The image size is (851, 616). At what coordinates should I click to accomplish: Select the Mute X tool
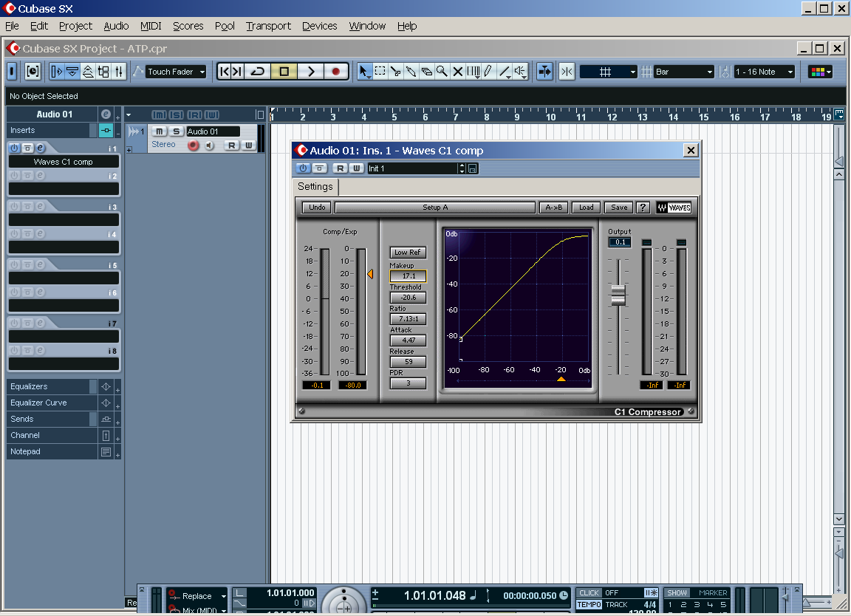[458, 72]
